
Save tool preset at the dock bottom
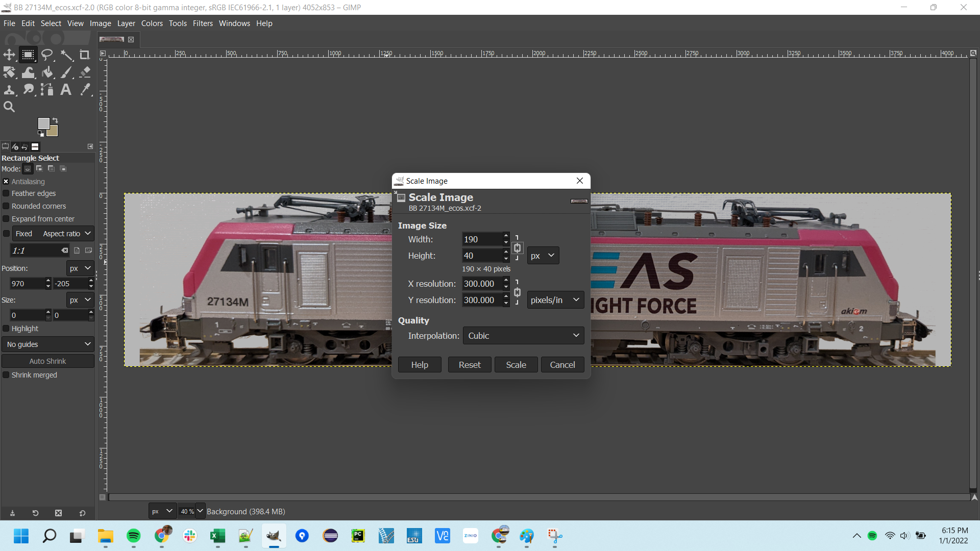tap(12, 513)
